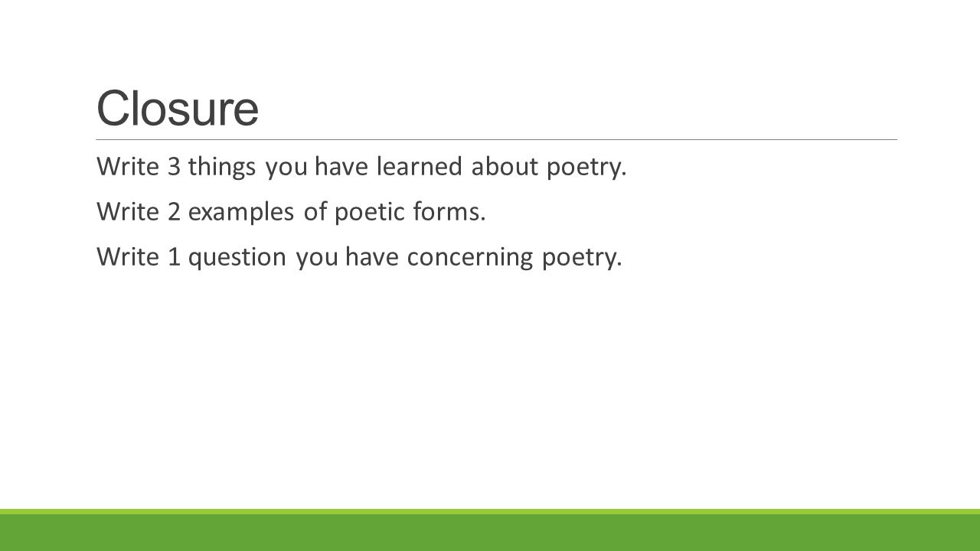Click the number 1 in the third line
The image size is (980, 551).
click(175, 257)
